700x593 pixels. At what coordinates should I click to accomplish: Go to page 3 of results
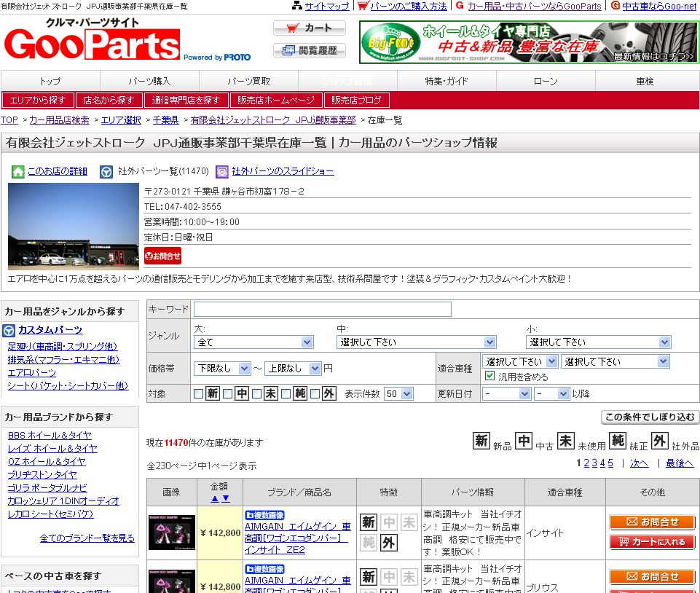[x=594, y=463]
